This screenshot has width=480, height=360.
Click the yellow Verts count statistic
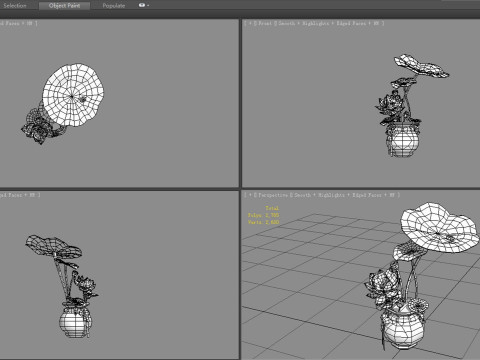coord(263,222)
